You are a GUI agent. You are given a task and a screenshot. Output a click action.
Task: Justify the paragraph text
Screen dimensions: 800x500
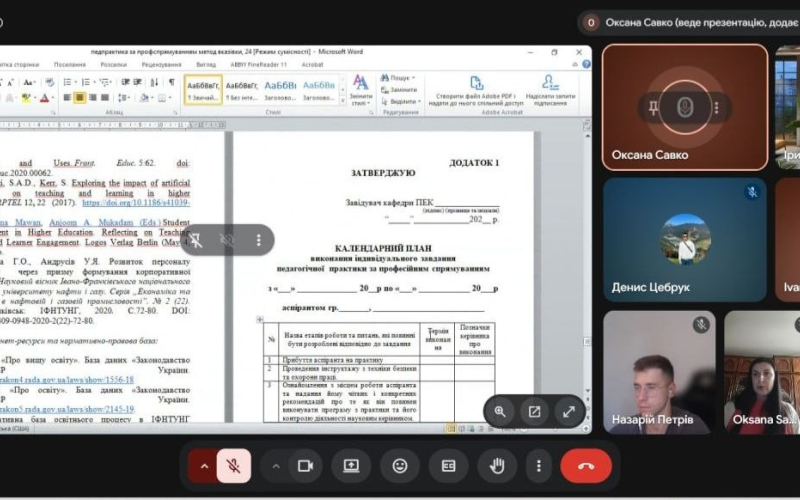[105, 97]
